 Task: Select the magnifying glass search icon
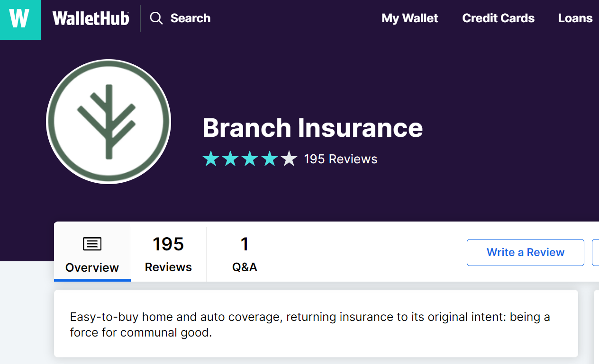pyautogui.click(x=156, y=18)
